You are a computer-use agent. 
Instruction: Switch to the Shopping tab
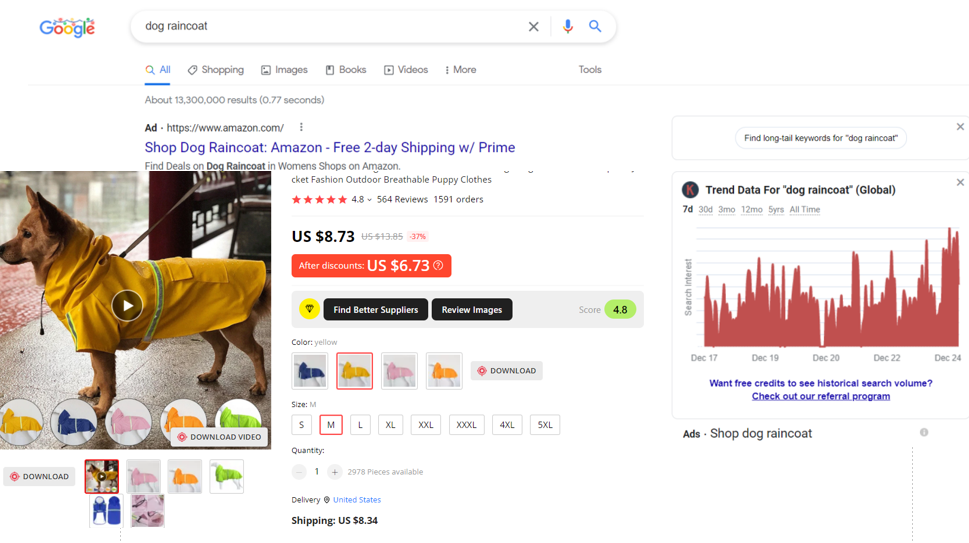[215, 70]
